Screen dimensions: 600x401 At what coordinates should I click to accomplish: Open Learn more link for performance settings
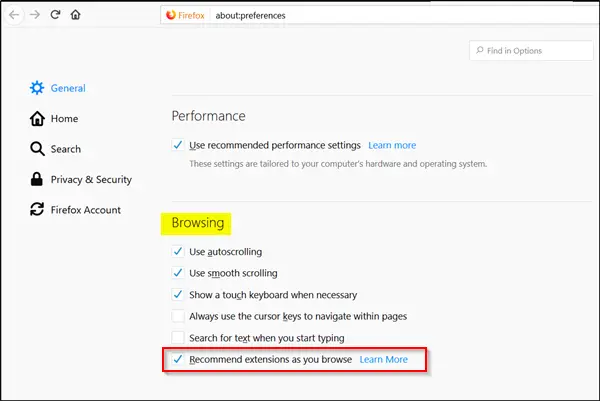[392, 146]
